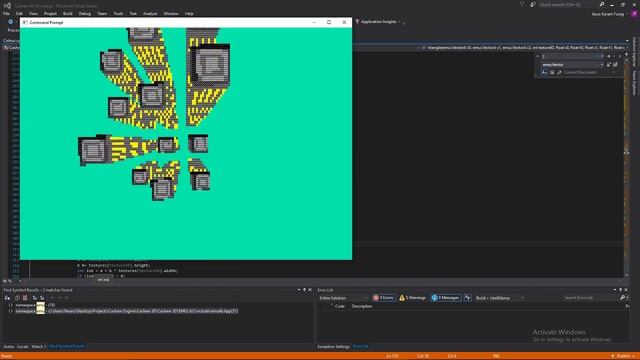Open the Build + IntelliSense dropdown
The width and height of the screenshot is (640, 360).
(500, 298)
